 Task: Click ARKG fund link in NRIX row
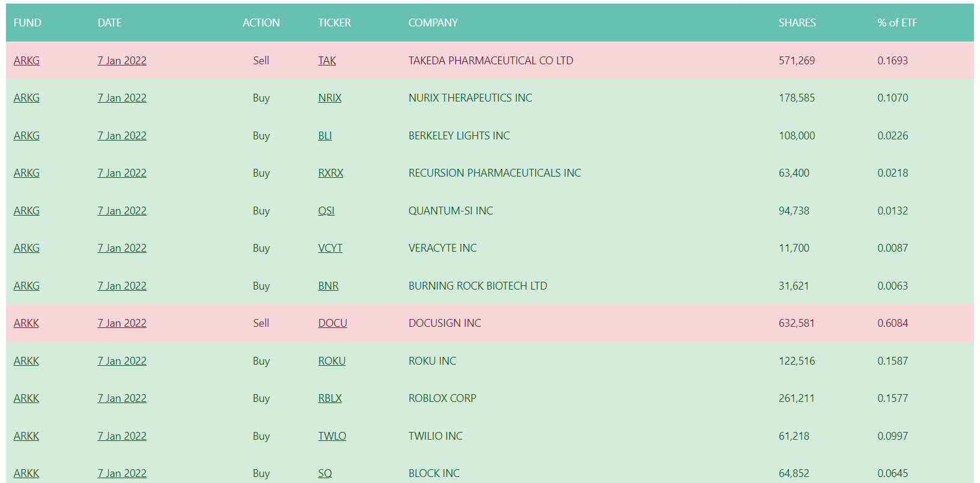pos(26,98)
